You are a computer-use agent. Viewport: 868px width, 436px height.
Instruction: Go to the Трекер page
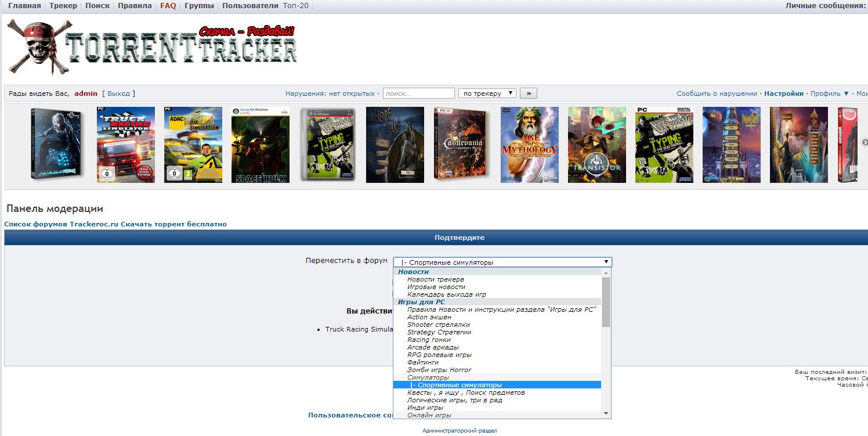[63, 5]
